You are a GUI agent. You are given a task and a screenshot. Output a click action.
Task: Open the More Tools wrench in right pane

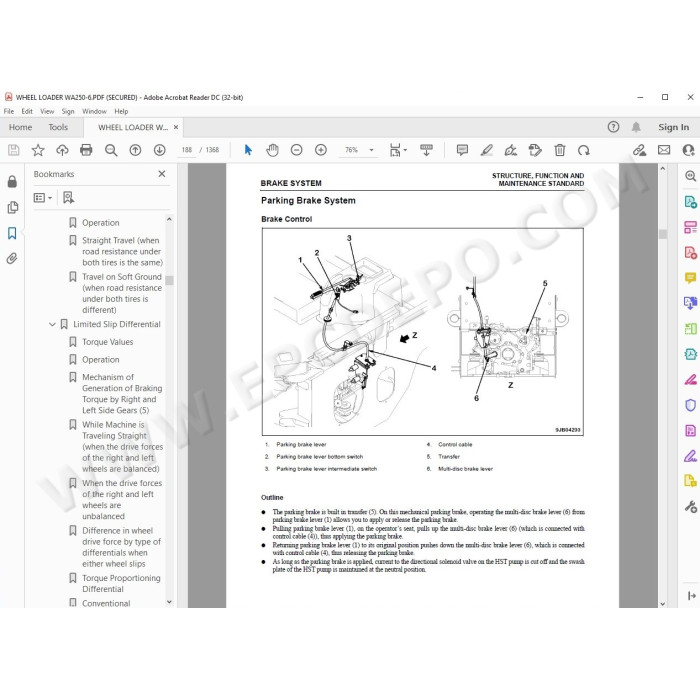690,507
